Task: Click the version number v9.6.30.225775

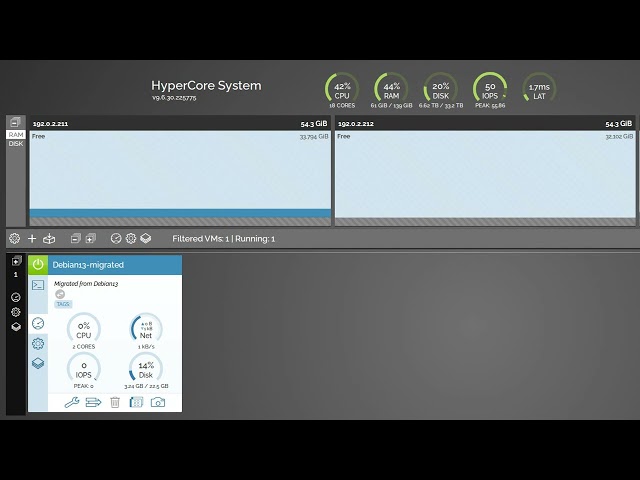Action: pos(174,98)
